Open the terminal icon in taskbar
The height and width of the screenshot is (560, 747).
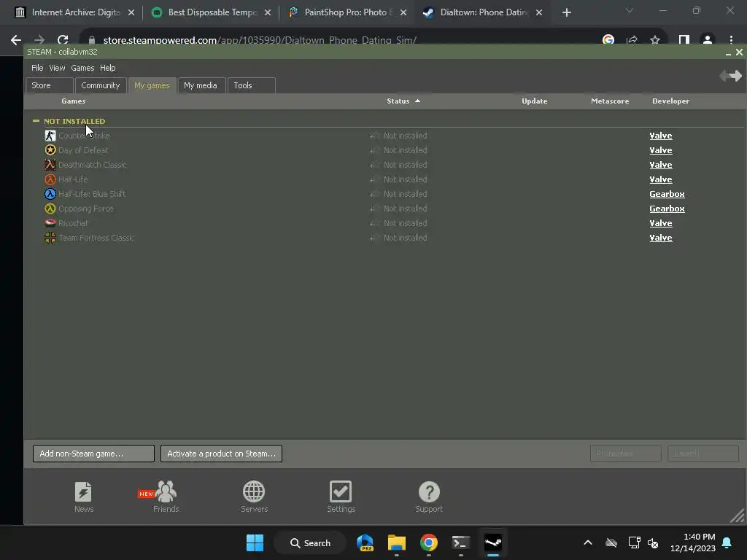pos(461,542)
